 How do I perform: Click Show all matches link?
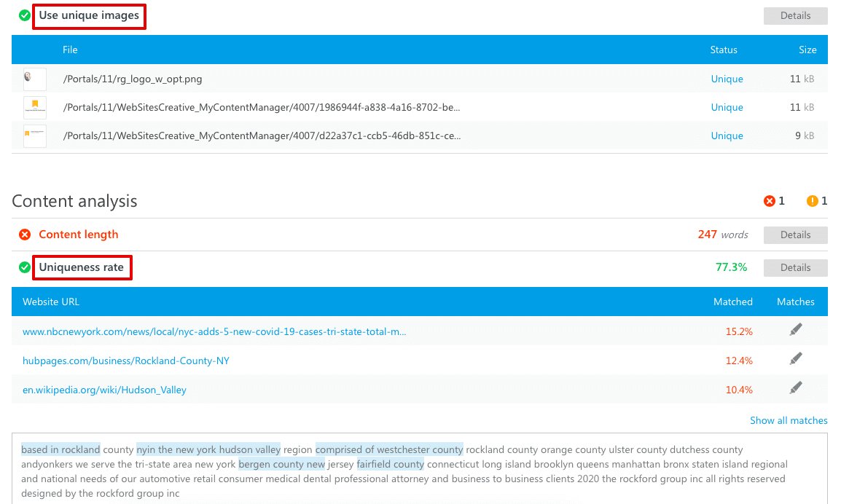click(789, 420)
